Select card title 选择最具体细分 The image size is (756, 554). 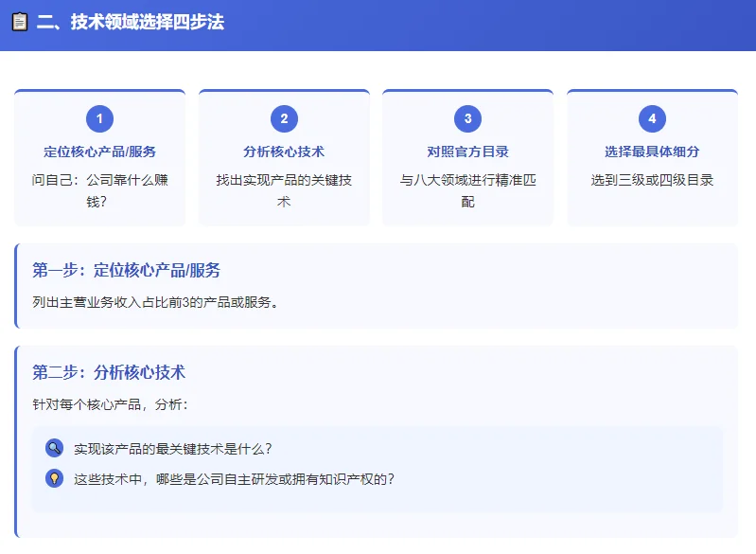coord(652,152)
